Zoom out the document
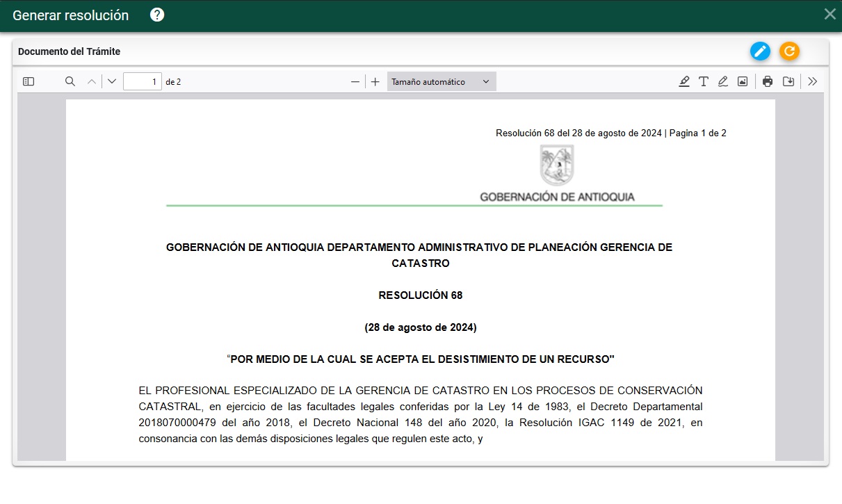The height and width of the screenshot is (504, 842). 355,81
